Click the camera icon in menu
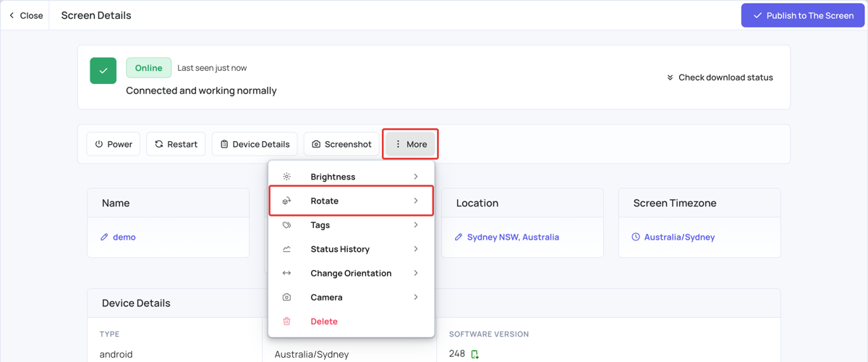 click(x=286, y=298)
